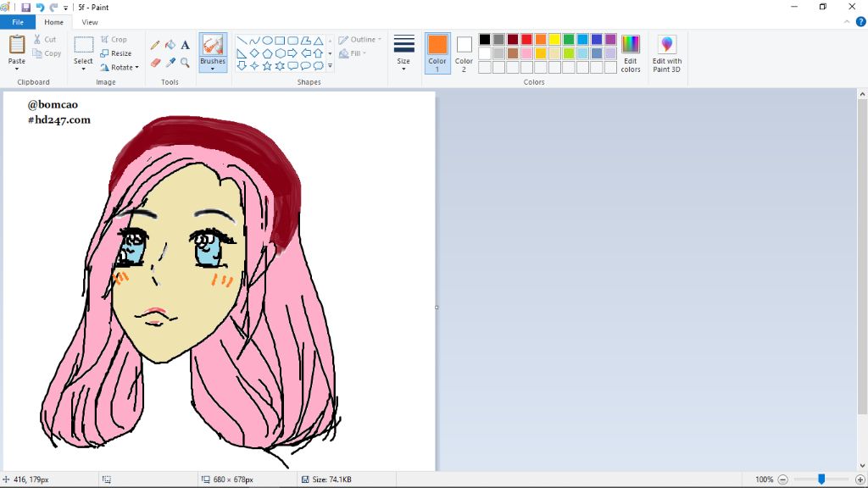The image size is (868, 488).
Task: Choose the Hexagon shape
Action: pyautogui.click(x=280, y=53)
